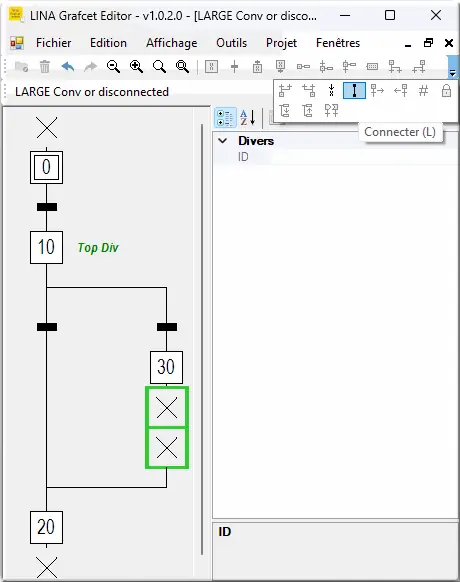Select initial step 0 box
The height and width of the screenshot is (582, 460).
pyautogui.click(x=46, y=167)
